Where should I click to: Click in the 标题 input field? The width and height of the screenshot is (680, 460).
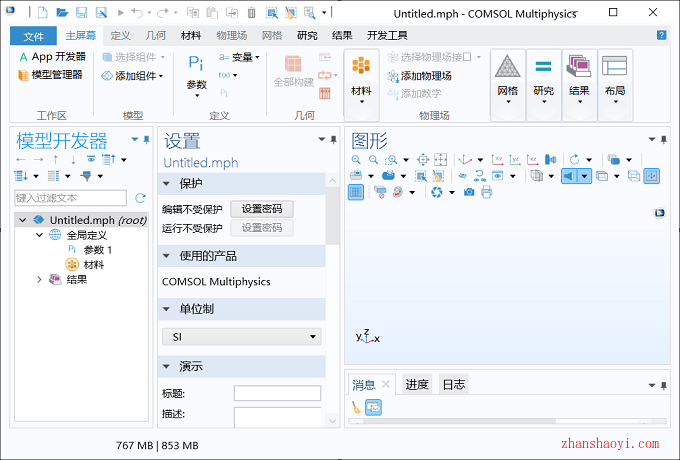coord(278,393)
